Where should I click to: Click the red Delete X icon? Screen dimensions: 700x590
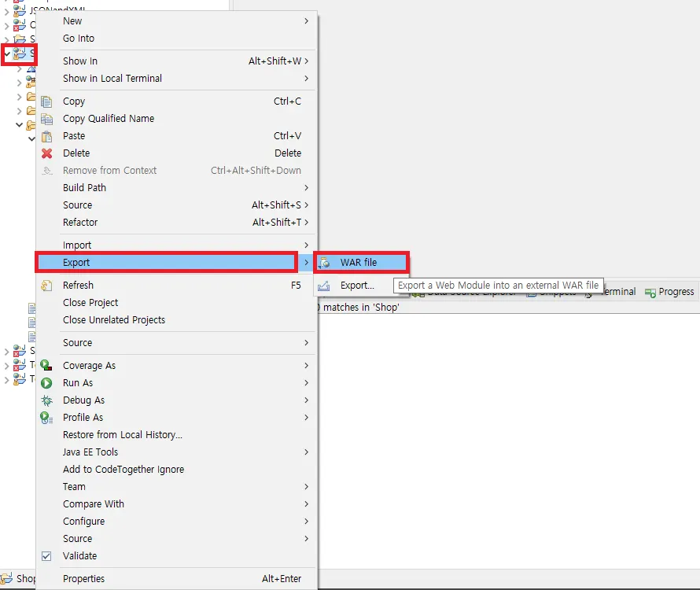[46, 153]
